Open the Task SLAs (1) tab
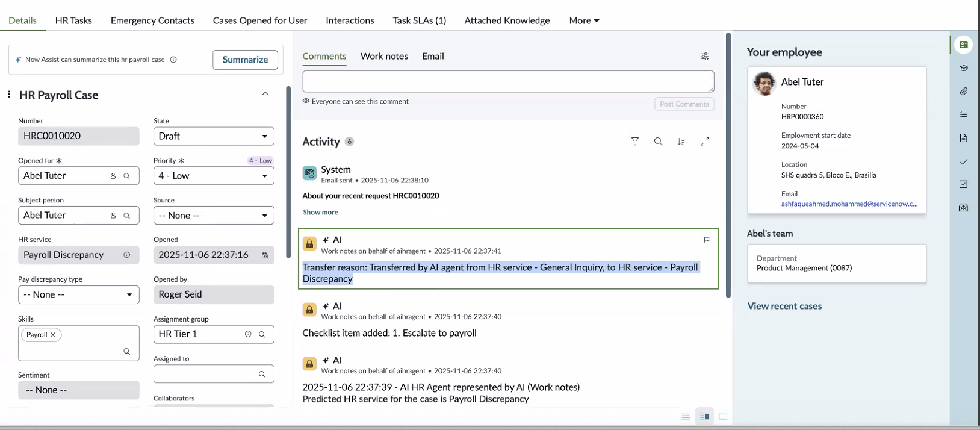 click(420, 20)
